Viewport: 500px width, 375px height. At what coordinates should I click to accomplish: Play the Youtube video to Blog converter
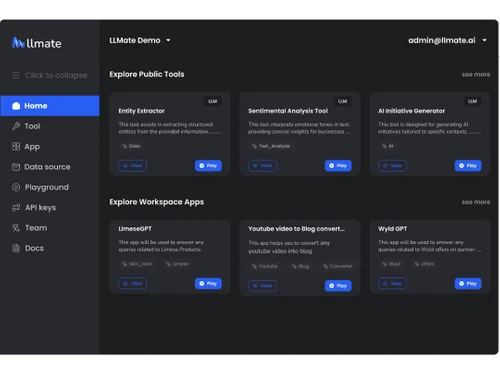(x=338, y=286)
